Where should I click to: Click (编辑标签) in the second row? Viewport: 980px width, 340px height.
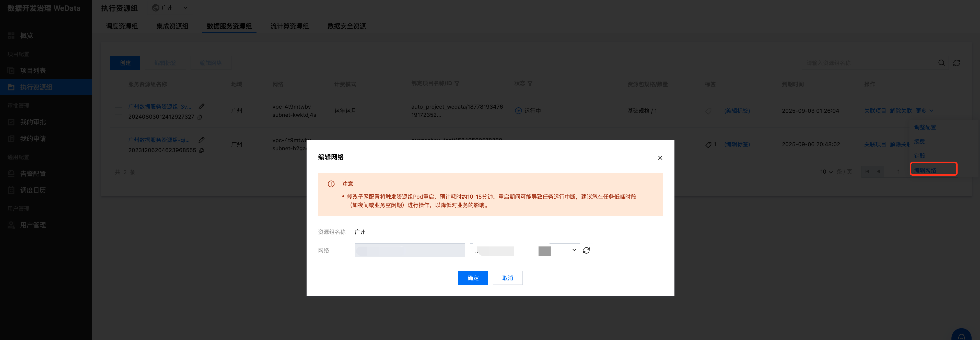(x=737, y=144)
